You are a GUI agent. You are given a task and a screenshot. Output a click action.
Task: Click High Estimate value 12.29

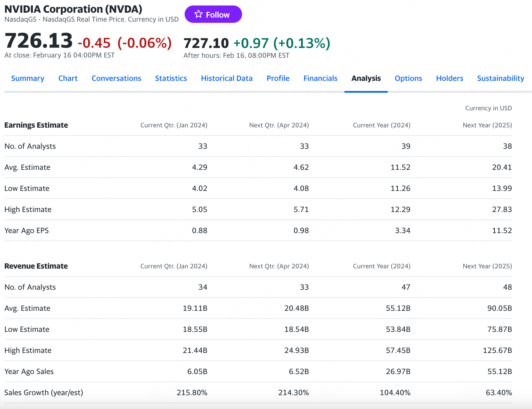[x=400, y=209]
